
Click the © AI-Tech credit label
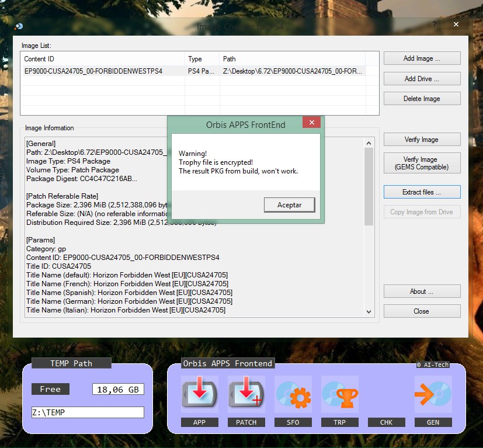(433, 364)
